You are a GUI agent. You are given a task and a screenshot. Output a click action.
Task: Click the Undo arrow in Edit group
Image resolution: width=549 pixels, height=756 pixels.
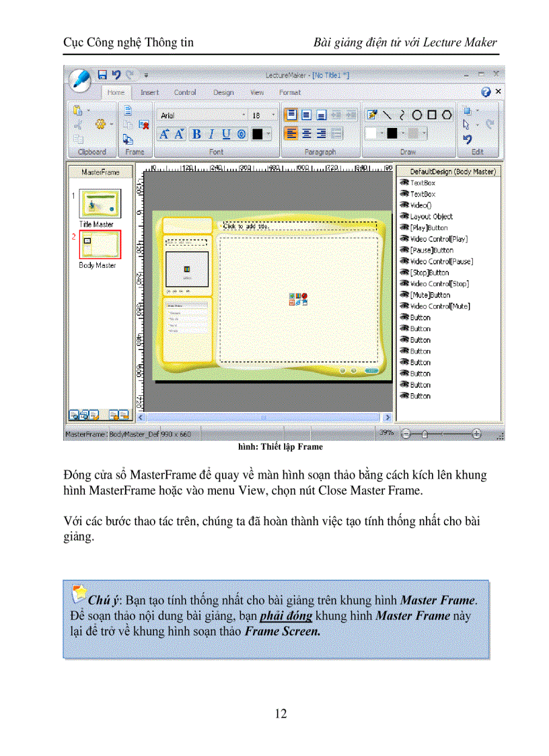[x=467, y=138]
